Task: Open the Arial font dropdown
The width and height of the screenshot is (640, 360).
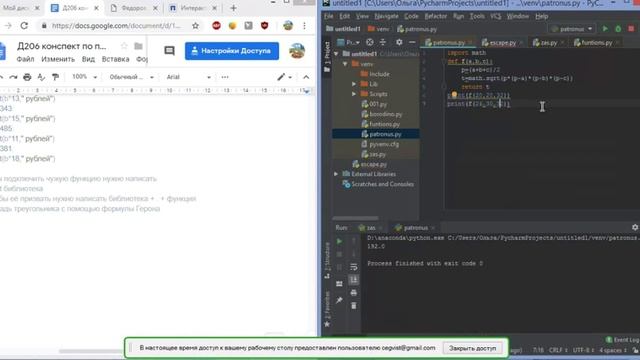Action: coord(188,77)
